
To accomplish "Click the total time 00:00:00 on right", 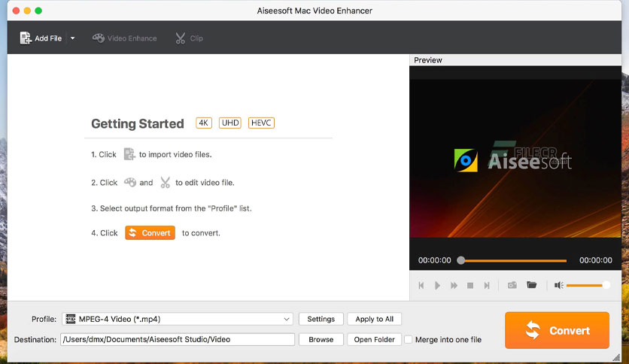I will (596, 260).
